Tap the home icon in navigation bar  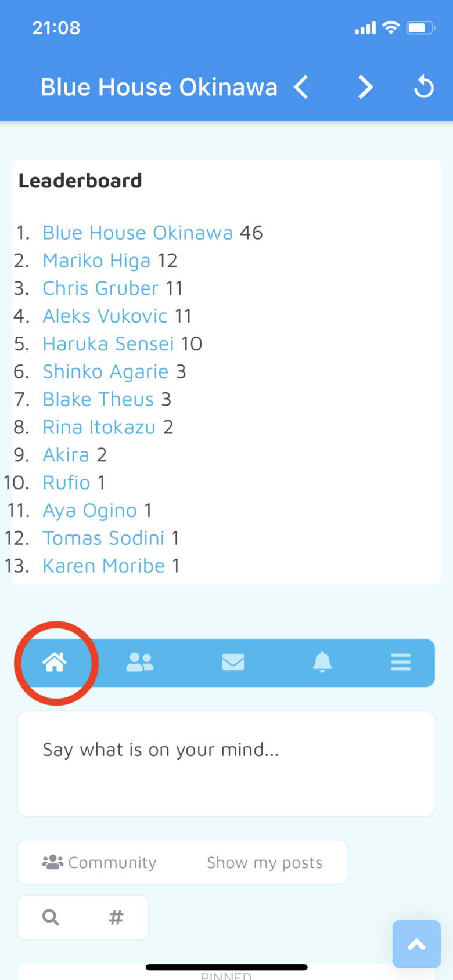point(55,662)
